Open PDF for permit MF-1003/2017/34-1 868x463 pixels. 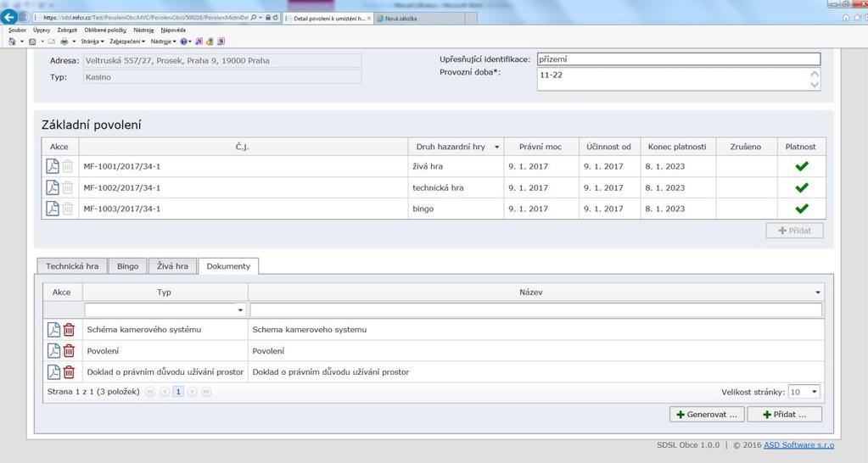click(52, 209)
